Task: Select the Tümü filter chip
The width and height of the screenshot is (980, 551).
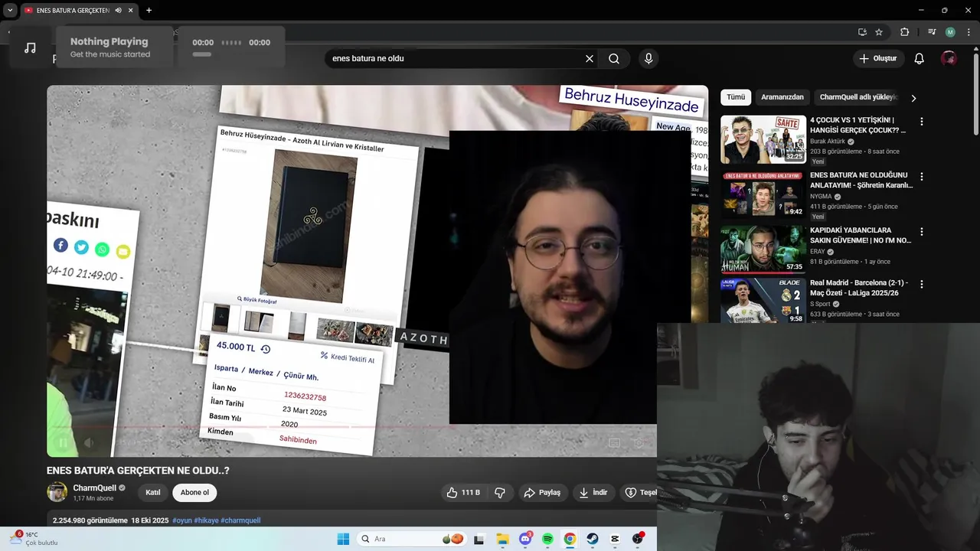Action: [x=736, y=97]
